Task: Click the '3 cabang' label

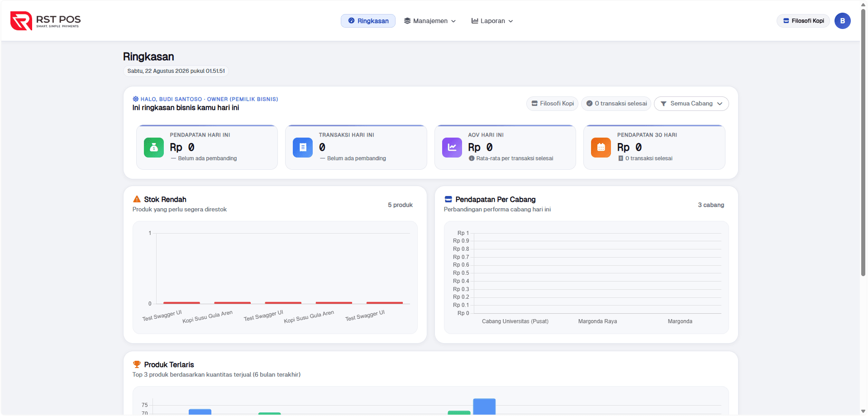Action: click(711, 205)
